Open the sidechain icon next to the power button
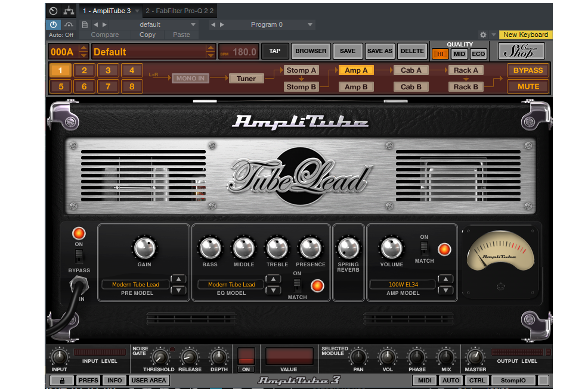The width and height of the screenshot is (588, 389). (69, 25)
